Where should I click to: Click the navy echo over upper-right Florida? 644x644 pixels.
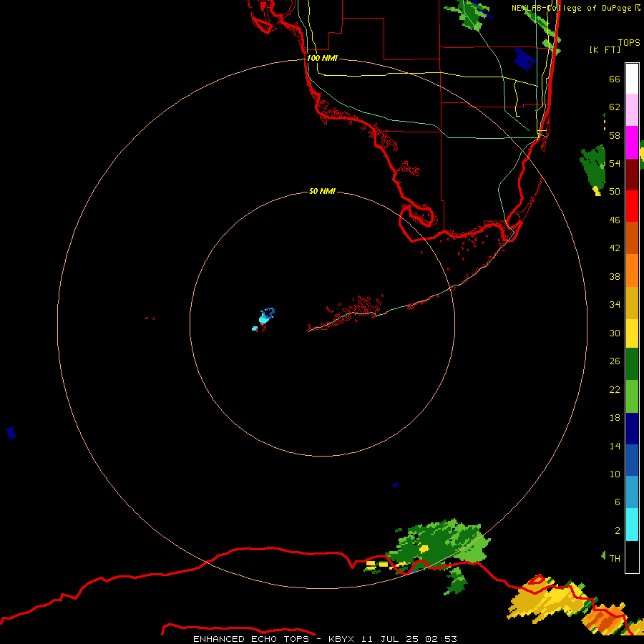click(x=524, y=59)
